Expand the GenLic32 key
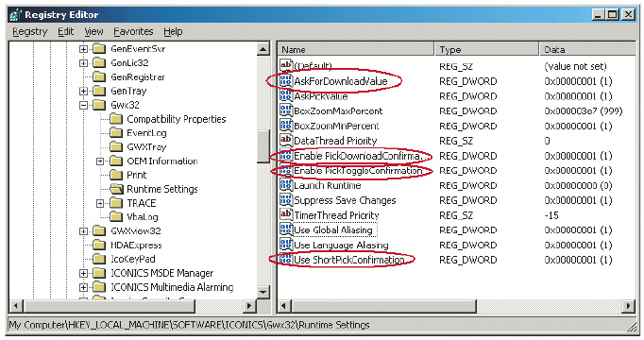 point(83,63)
